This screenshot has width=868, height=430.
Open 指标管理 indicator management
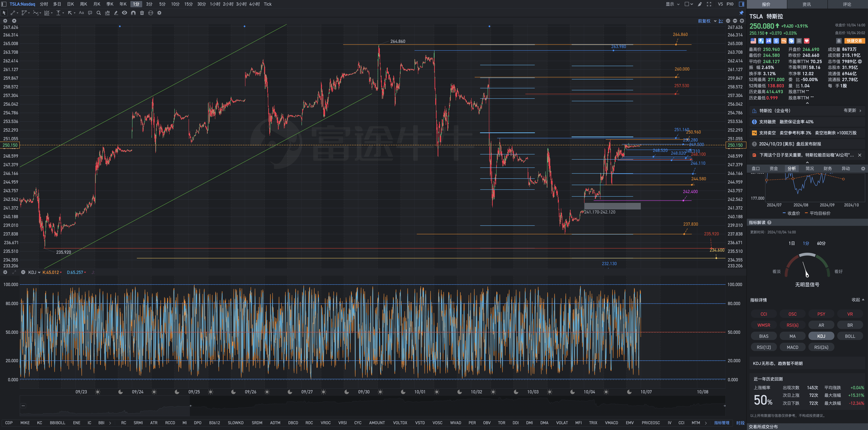[722, 423]
